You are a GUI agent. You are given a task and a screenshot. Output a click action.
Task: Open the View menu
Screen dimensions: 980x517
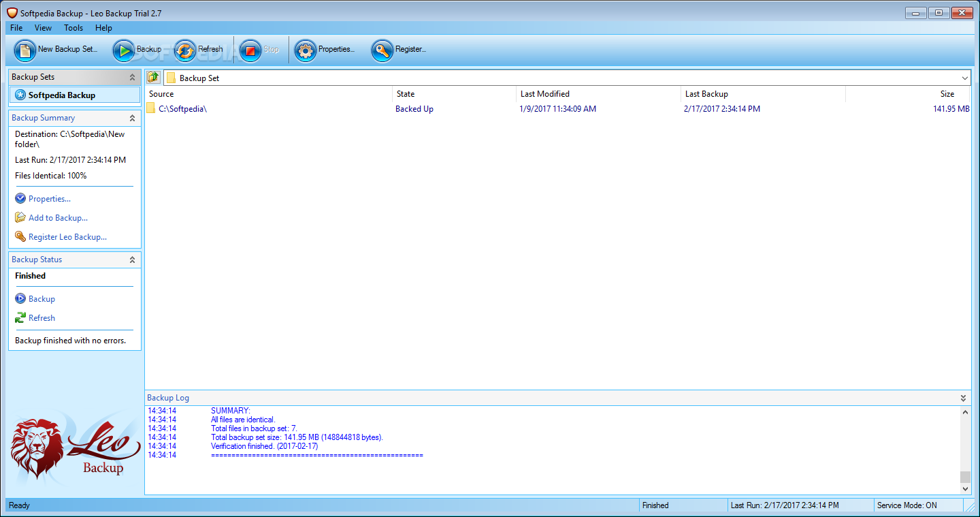44,28
